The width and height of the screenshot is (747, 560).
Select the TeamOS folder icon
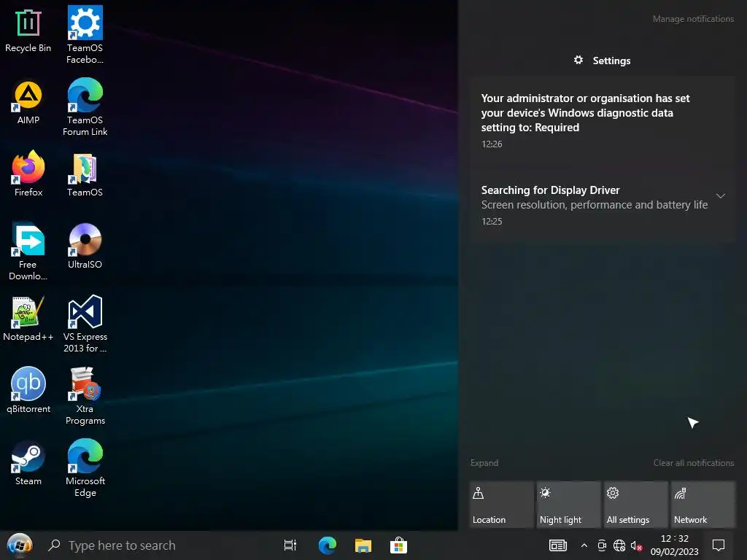click(x=85, y=175)
